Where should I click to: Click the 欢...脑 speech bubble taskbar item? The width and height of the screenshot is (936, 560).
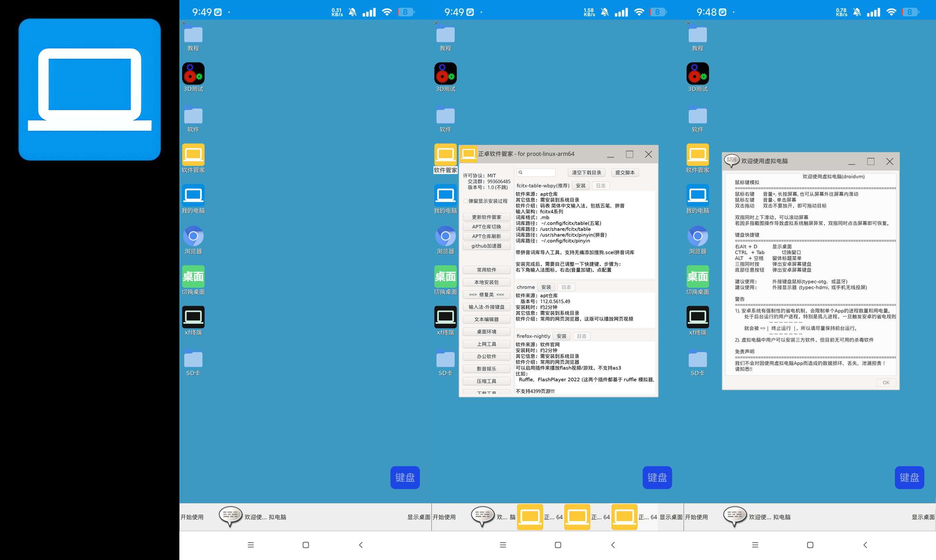click(x=482, y=517)
